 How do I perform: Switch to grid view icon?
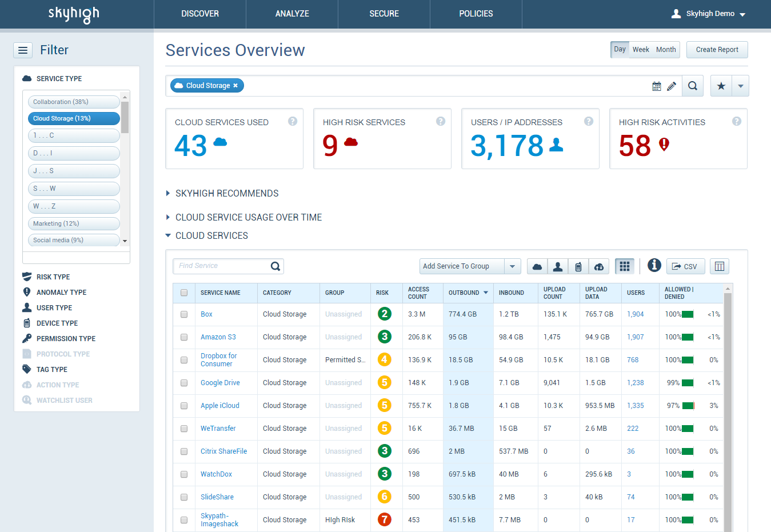point(625,266)
